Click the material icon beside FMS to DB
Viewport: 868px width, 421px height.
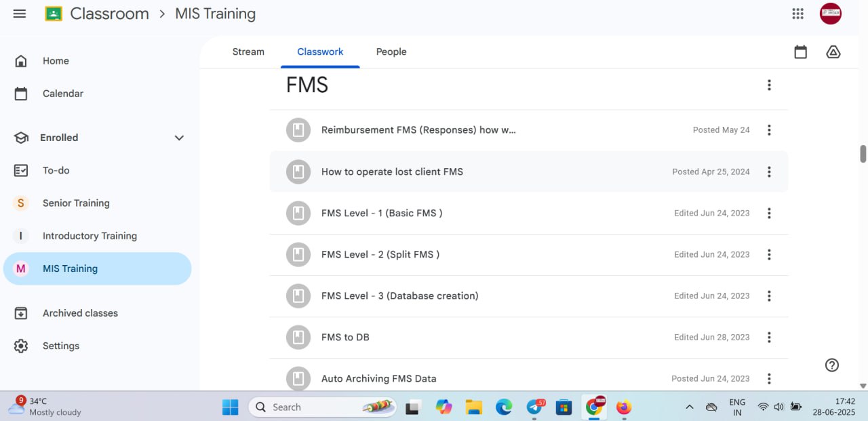pyautogui.click(x=298, y=337)
